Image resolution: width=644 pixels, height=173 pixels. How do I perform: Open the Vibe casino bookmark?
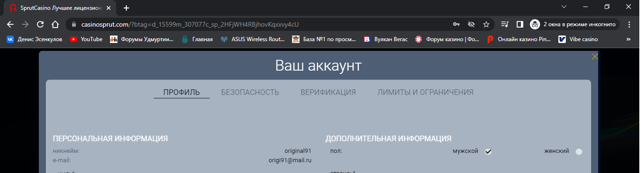[x=578, y=39]
